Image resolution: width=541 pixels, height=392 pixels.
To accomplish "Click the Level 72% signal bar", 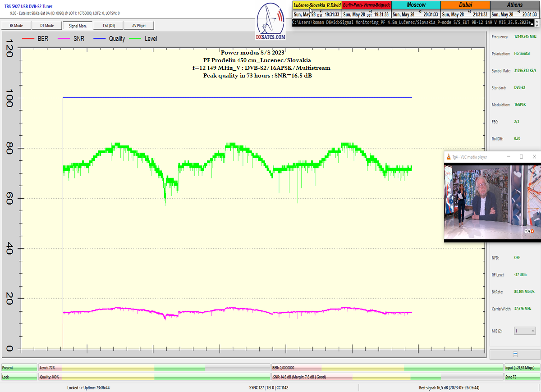I will (154, 368).
